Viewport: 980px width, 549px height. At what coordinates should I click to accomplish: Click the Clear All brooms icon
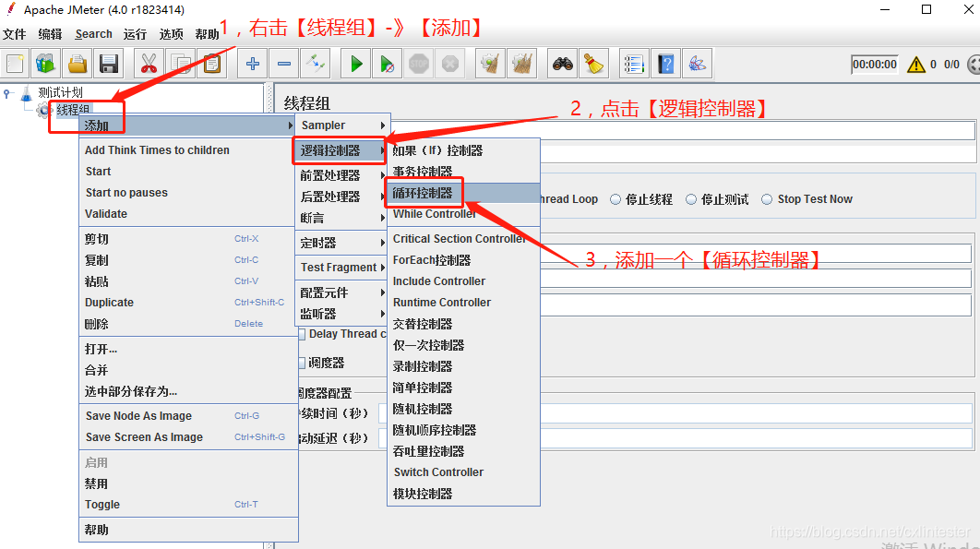pyautogui.click(x=522, y=64)
